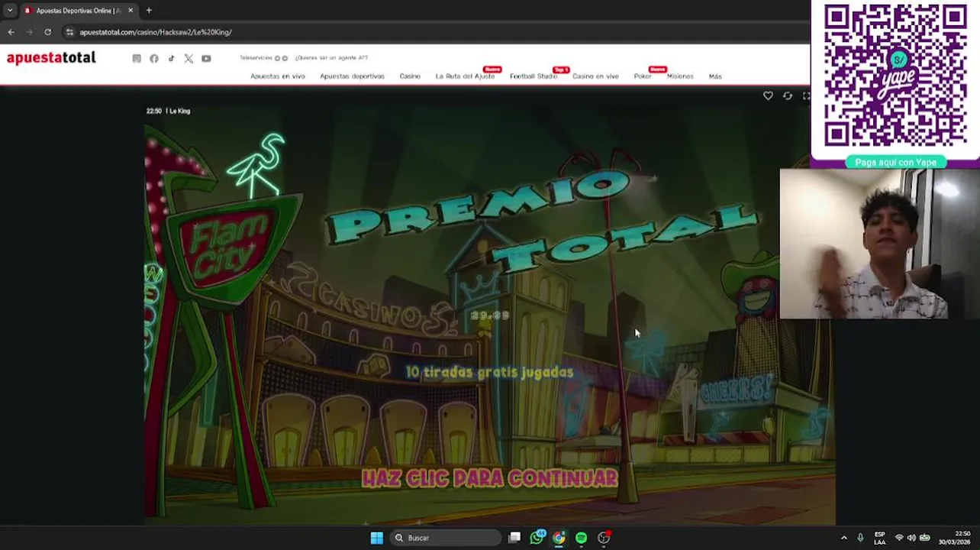The width and height of the screenshot is (980, 550).
Task: Show hidden system tray icons
Action: (843, 538)
